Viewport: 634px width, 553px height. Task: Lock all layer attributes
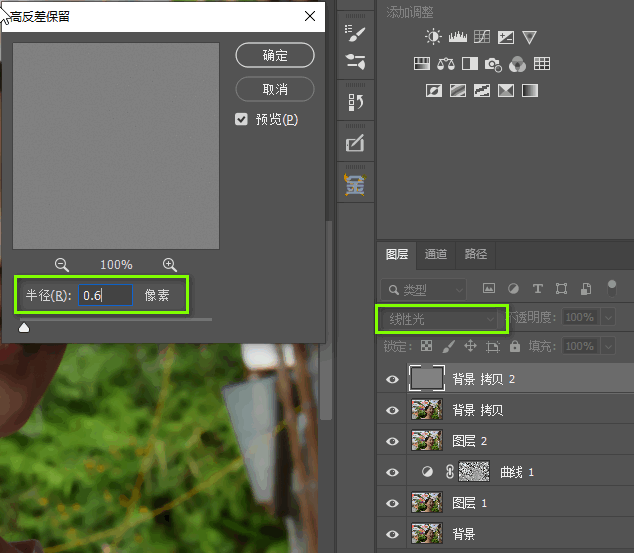point(515,346)
